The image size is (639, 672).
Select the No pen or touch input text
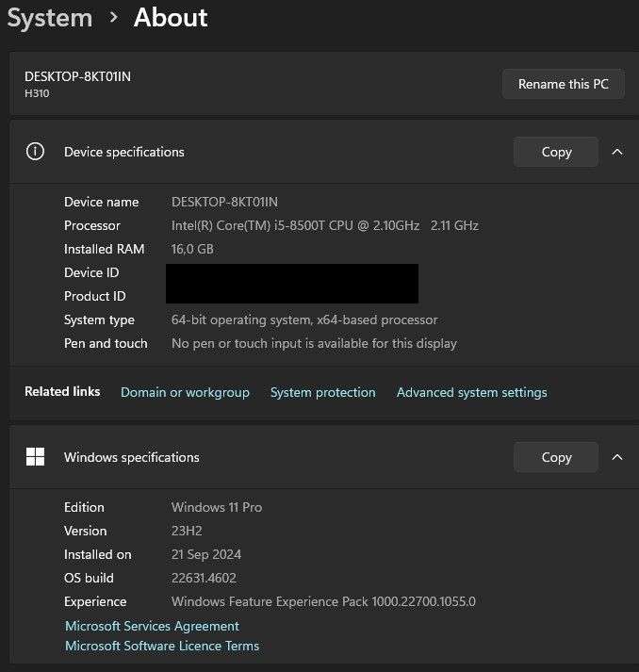pyautogui.click(x=314, y=344)
